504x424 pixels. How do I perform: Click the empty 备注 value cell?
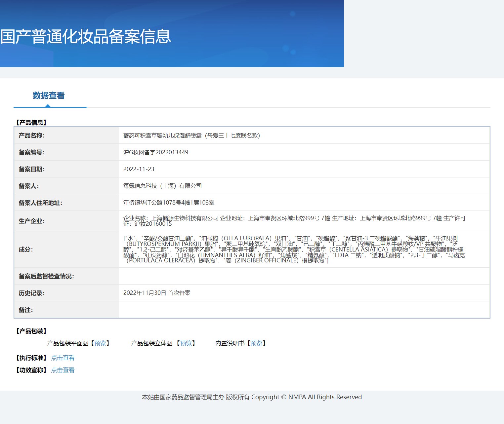pos(304,310)
